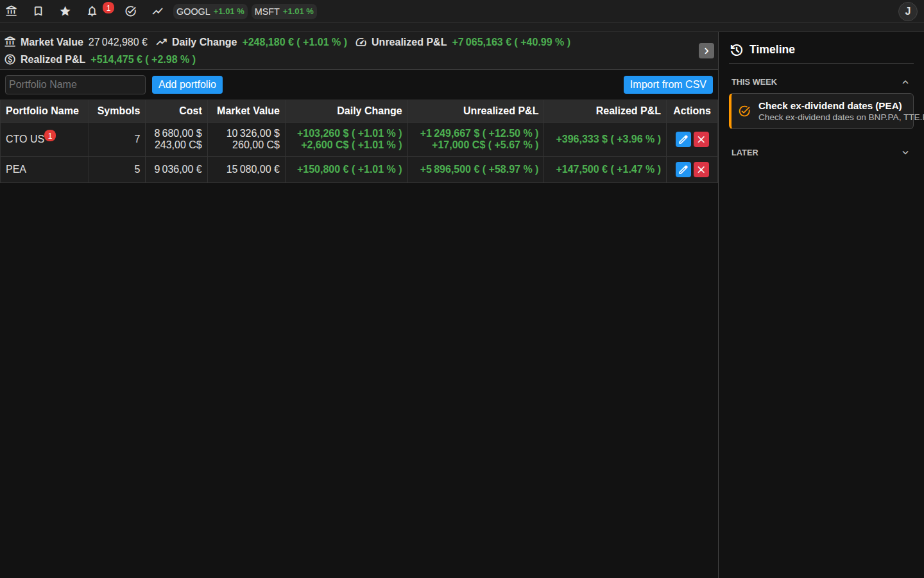Open notifications bell icon
This screenshot has height=578, width=924.
coord(92,12)
